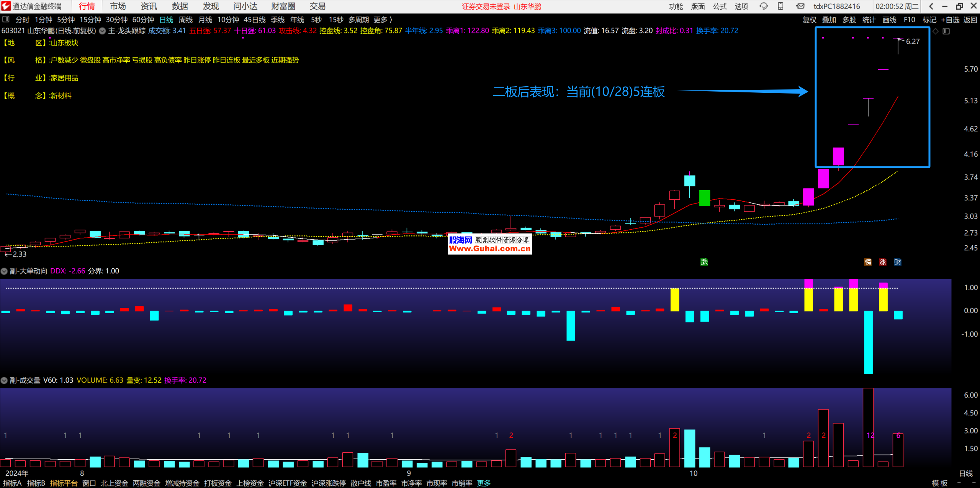Image resolution: width=980 pixels, height=488 pixels.
Task: Click the tallest red volume bar marked 12
Action: coord(868,426)
